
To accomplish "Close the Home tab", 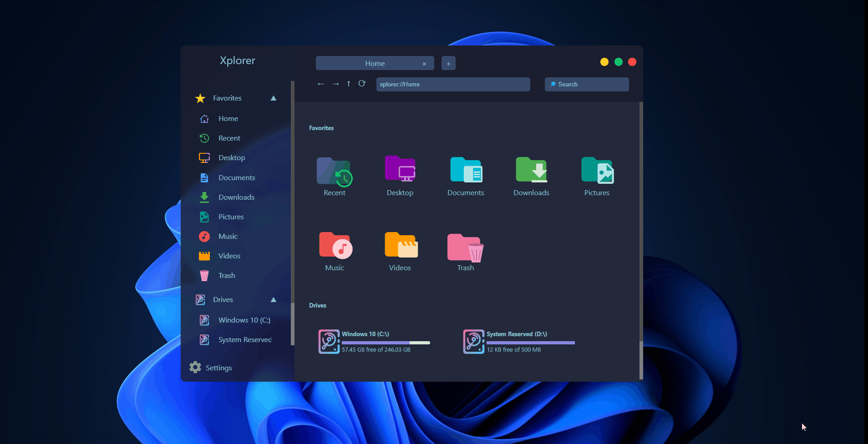I will pyautogui.click(x=424, y=64).
